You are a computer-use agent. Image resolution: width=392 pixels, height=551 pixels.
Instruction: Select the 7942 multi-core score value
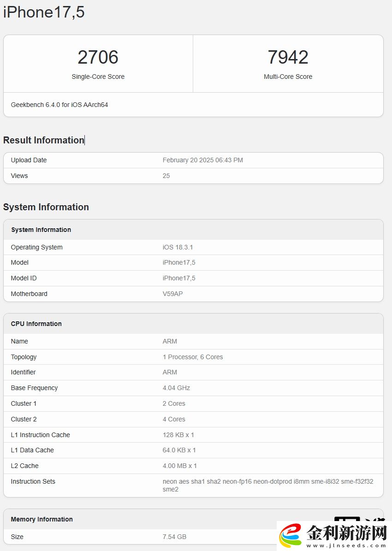(288, 57)
